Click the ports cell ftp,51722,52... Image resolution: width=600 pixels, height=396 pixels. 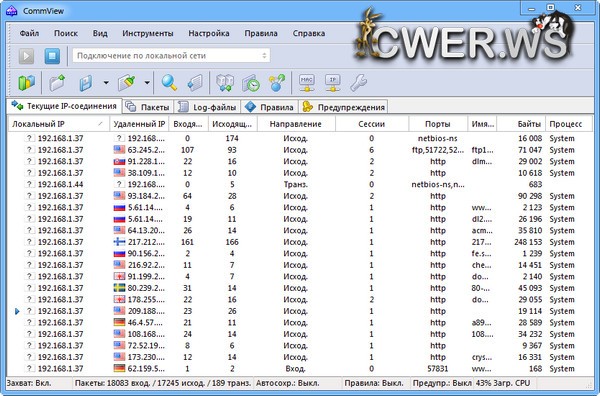(x=438, y=150)
